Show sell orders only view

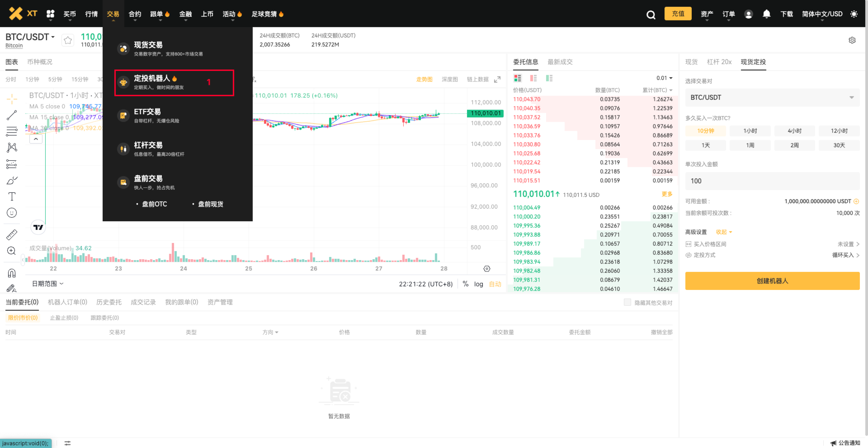pyautogui.click(x=533, y=78)
